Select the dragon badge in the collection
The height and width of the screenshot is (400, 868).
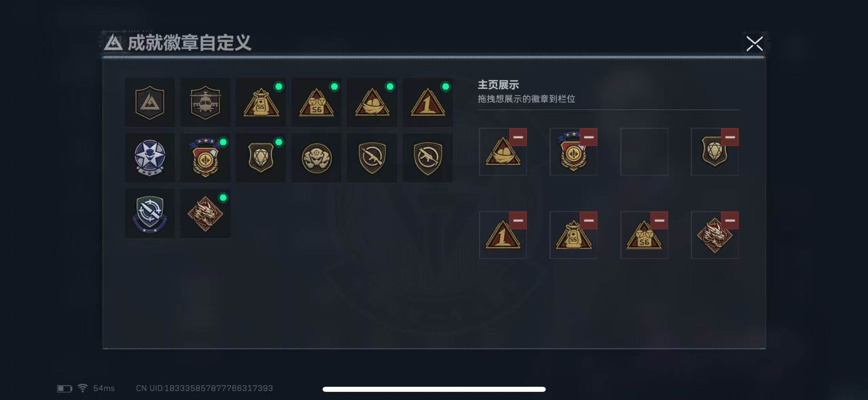click(x=205, y=214)
